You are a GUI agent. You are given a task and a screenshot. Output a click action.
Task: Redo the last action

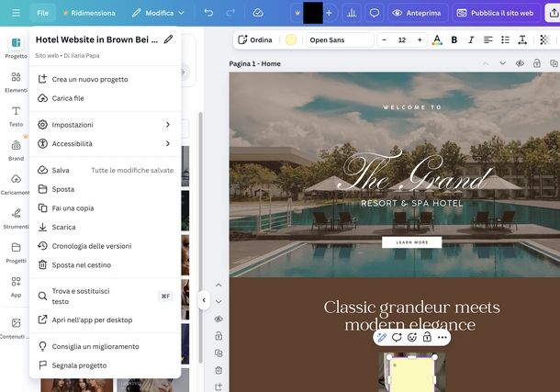pyautogui.click(x=230, y=13)
